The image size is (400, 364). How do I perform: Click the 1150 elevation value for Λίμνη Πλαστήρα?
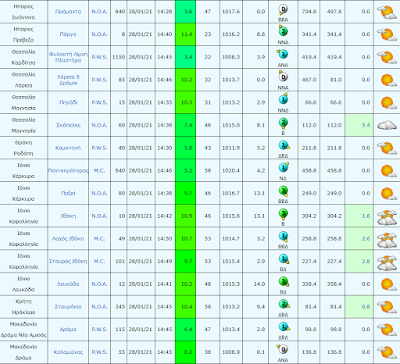point(118,57)
